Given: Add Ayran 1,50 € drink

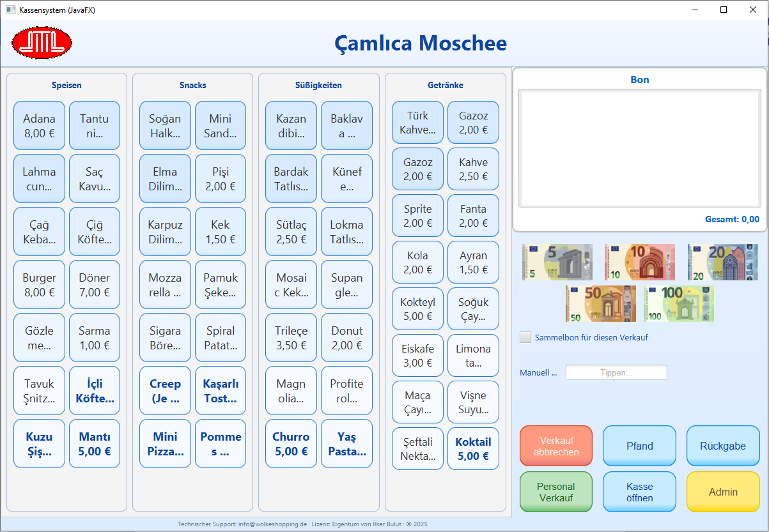Looking at the screenshot, I should tap(473, 262).
